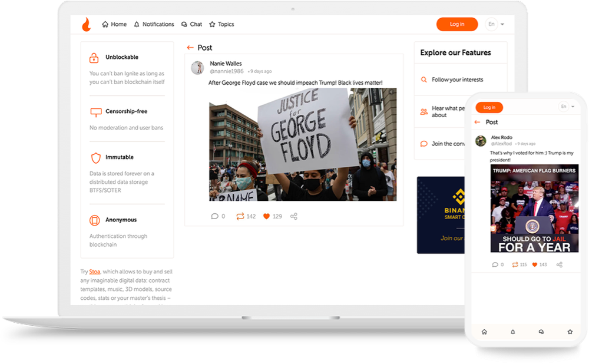Toggle like on the mobile Trump post heart
Viewport: 589px width, 364px height.
coord(534,264)
